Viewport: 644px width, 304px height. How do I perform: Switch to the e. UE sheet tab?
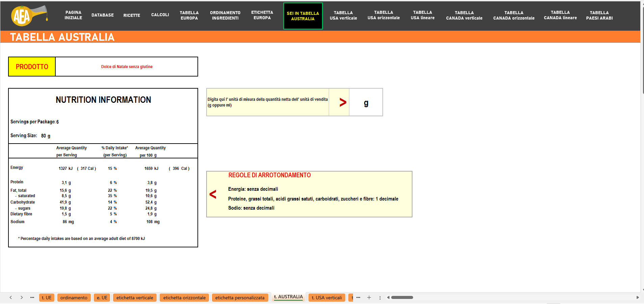[102, 298]
